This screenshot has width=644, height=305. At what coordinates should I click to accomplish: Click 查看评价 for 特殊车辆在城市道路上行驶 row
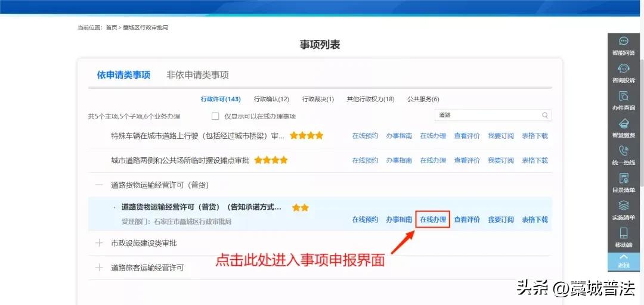click(467, 136)
